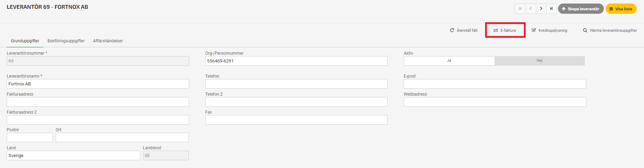Go to previous supplier arrow

[531, 9]
